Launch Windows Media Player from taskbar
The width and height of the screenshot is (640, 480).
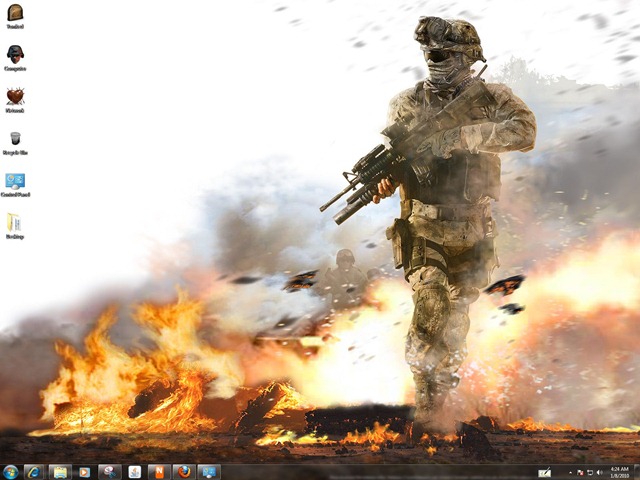(x=84, y=472)
